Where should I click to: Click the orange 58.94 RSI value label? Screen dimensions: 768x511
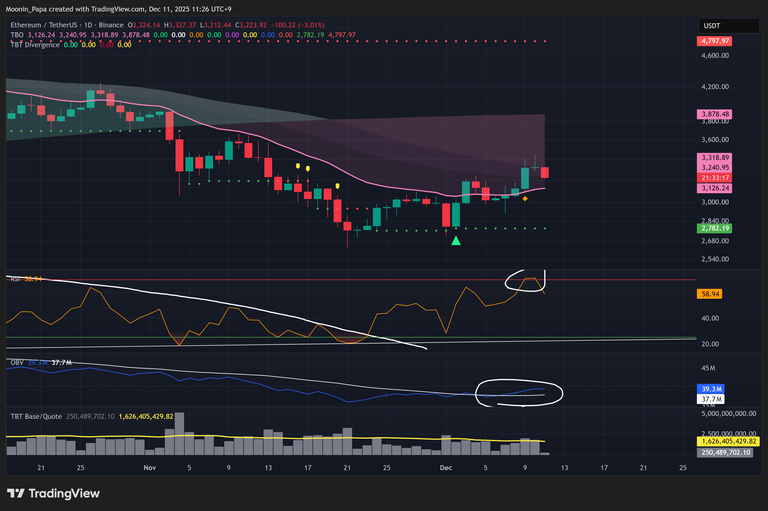click(x=709, y=294)
